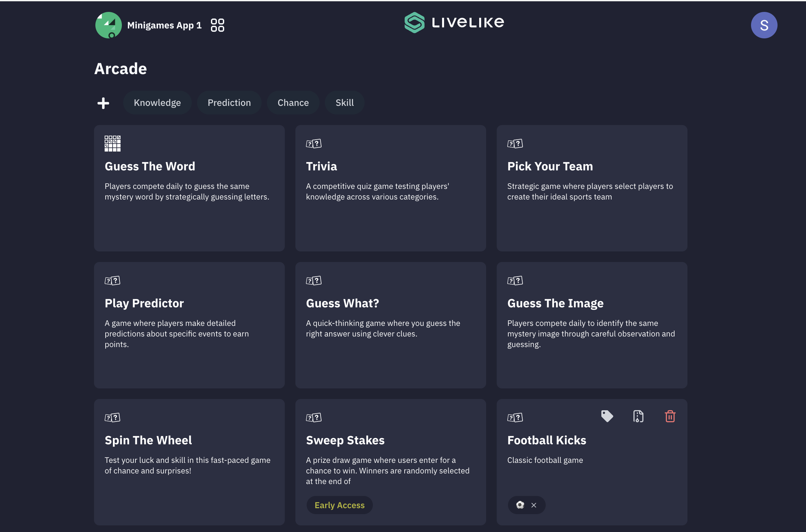Click the Minigames App 1 name
Screen dimensions: 806x532
point(164,25)
